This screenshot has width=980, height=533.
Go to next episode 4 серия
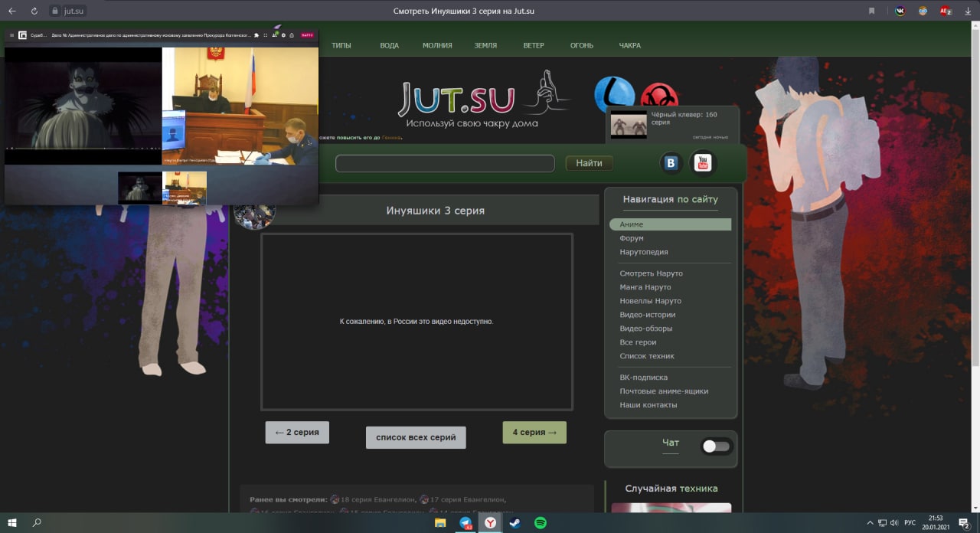tap(534, 432)
